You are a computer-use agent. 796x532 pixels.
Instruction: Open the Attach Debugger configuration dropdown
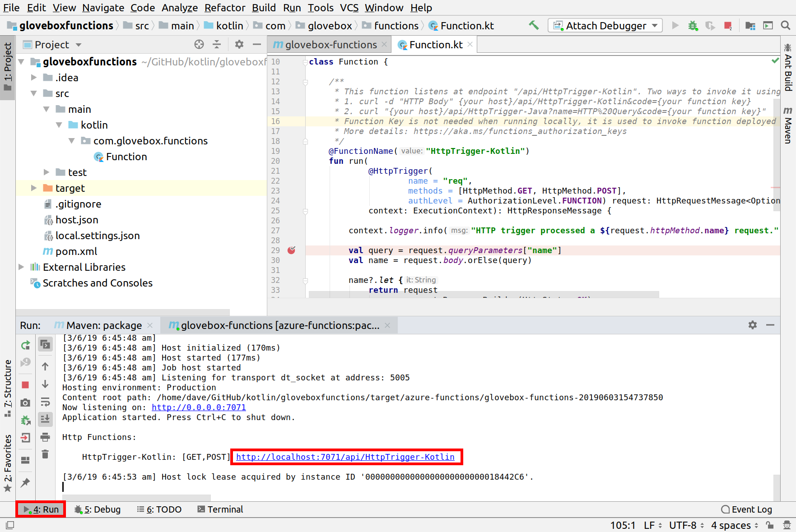pos(605,26)
